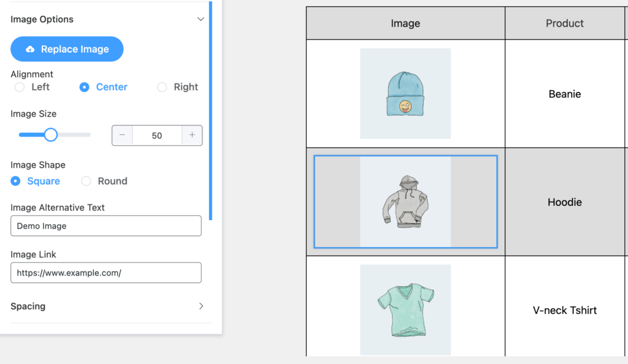628x364 pixels.
Task: Select the V-neck Tshirt product image
Action: (x=405, y=310)
